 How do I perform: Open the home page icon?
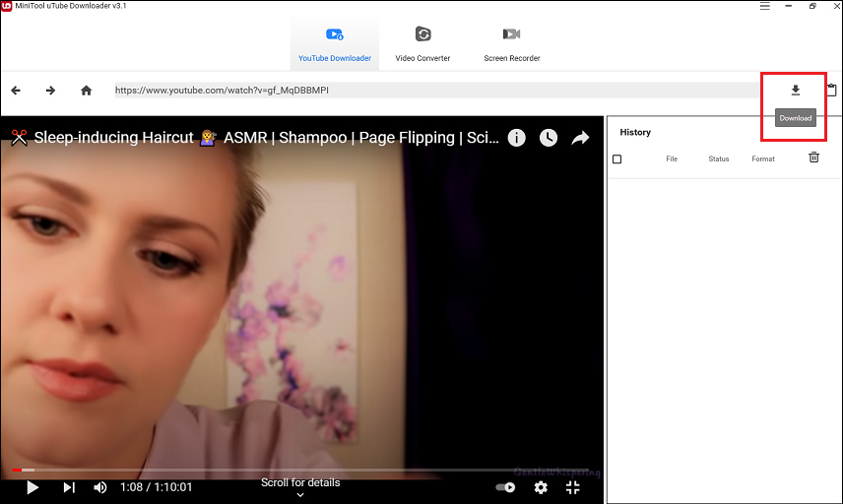coord(86,91)
